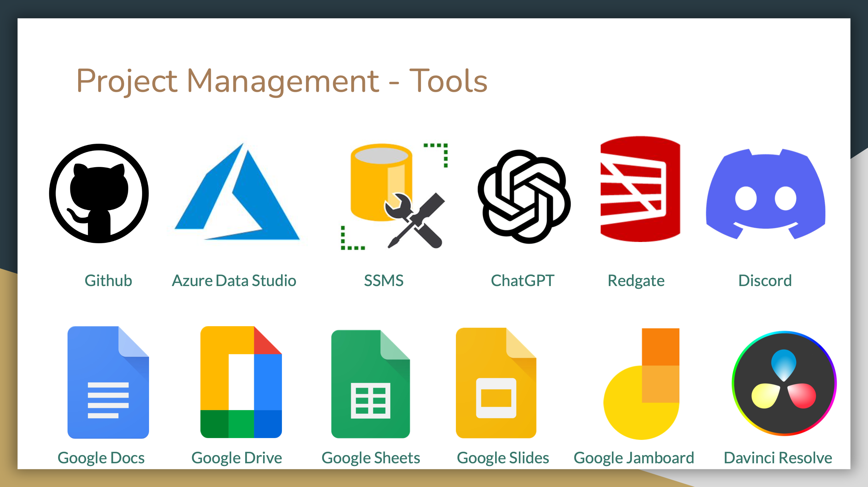Click the ChatGPT knot logo
The image size is (868, 487).
tap(524, 197)
